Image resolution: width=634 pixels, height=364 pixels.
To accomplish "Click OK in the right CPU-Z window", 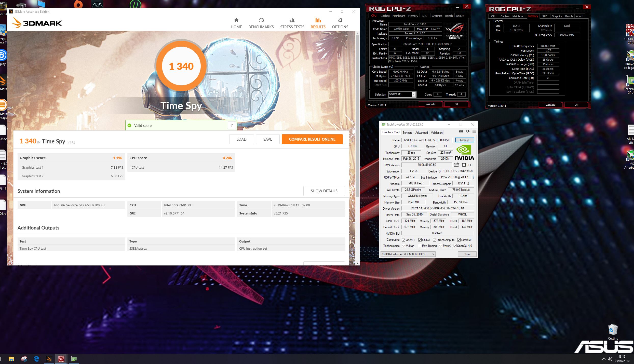I will (x=576, y=105).
